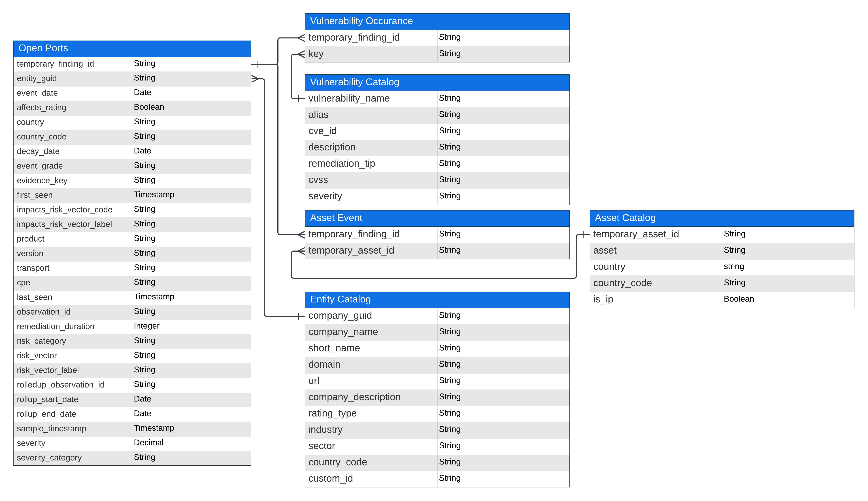Select the Decimal type of severity row
The image size is (868, 501).
[148, 443]
